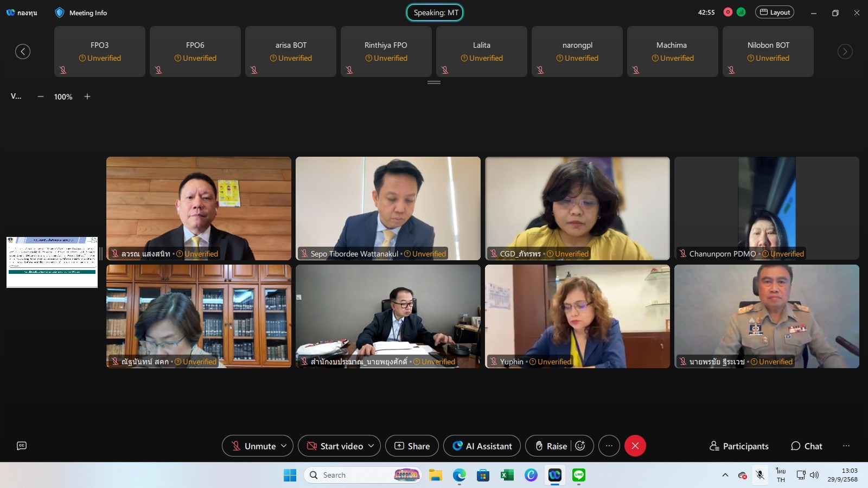Open reactions emoji icon beside Raise
This screenshot has height=488, width=868.
pos(580,446)
